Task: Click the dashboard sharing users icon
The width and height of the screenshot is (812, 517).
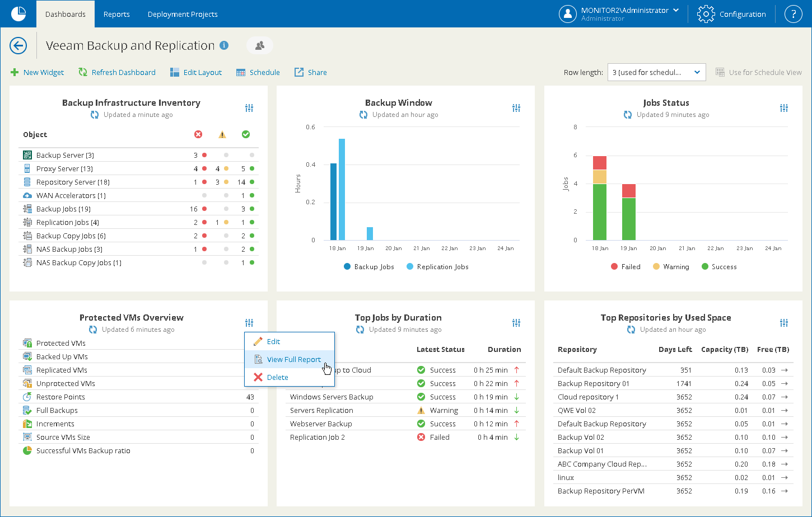Action: click(259, 46)
